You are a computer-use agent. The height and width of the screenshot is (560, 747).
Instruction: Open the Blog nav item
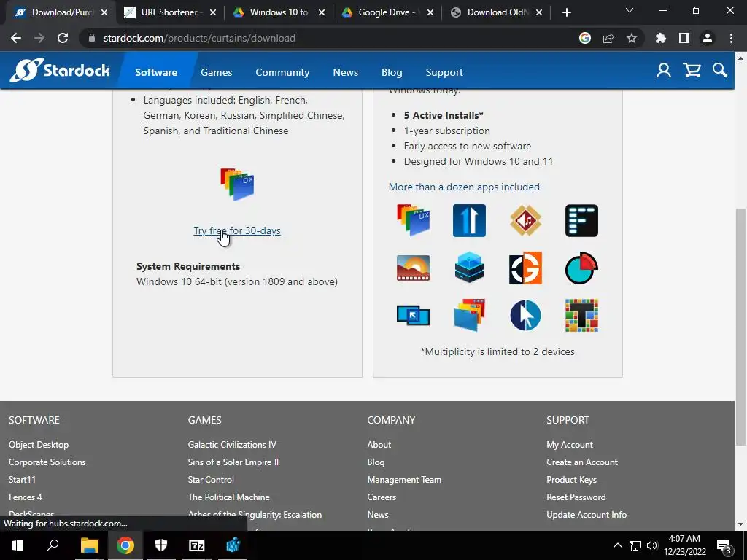392,72
